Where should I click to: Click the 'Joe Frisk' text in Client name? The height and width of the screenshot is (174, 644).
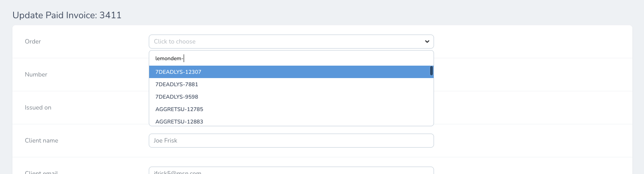165,141
